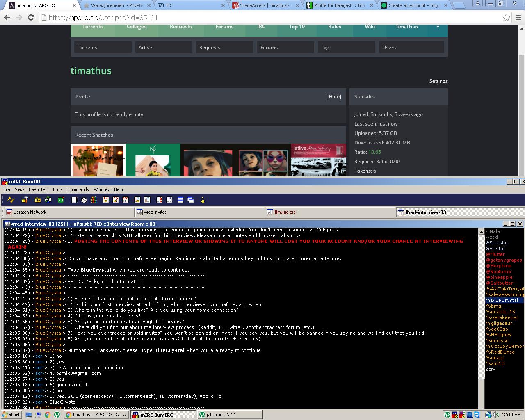Click volume speaker tray icon
Image resolution: width=525 pixels, height=420 pixels.
[x=496, y=415]
